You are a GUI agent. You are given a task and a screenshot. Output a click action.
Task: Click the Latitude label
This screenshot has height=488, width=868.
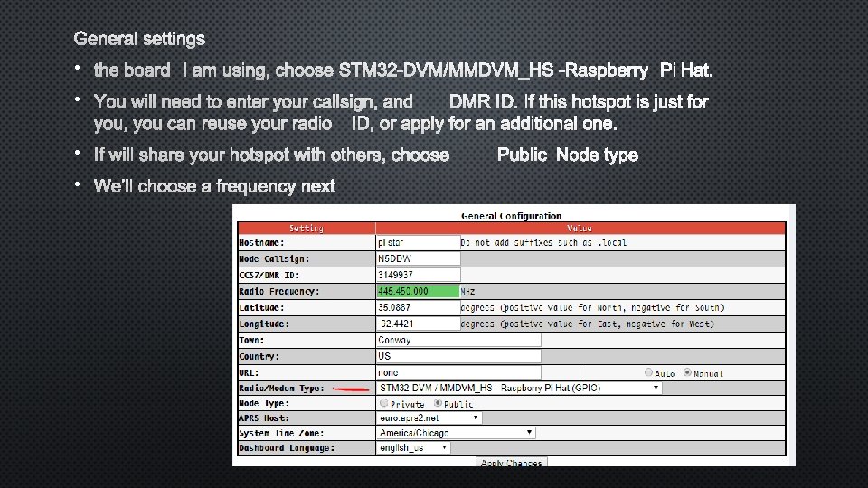(261, 307)
